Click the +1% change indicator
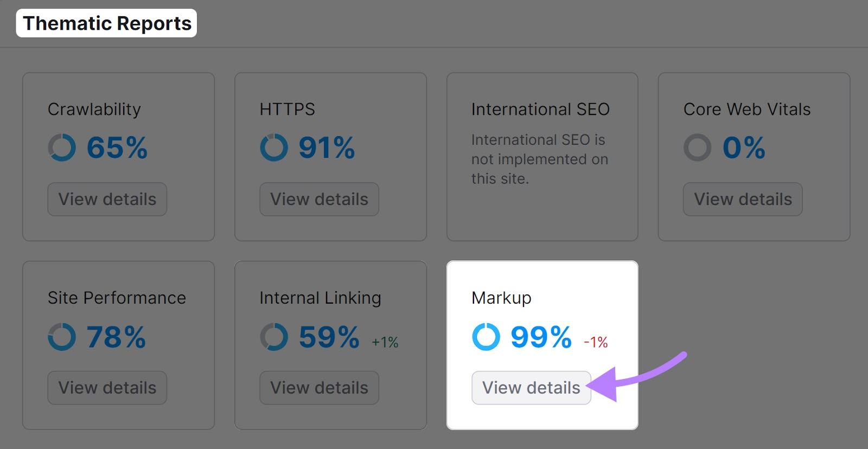 pyautogui.click(x=385, y=342)
